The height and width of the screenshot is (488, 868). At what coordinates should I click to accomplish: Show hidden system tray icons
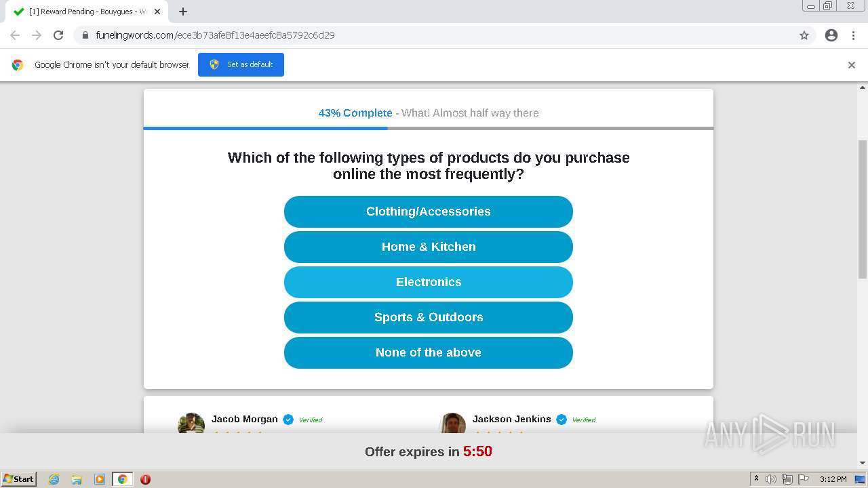point(757,479)
